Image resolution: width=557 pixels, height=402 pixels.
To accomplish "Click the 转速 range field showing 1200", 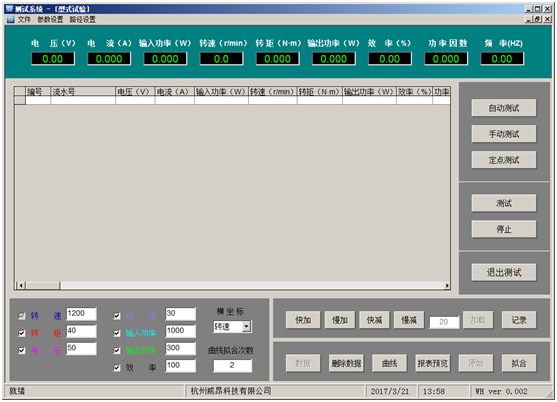I will tap(81, 314).
